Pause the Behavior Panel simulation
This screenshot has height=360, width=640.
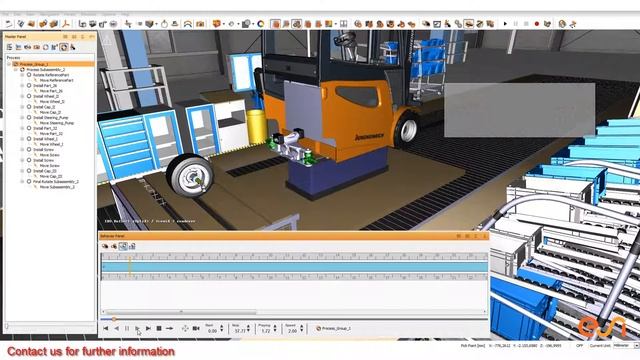coord(127,328)
